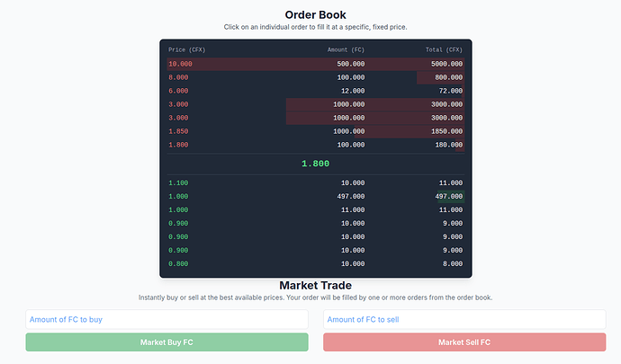Fill the buy order priced at 1.100
Screen dimensions: 621x364
(315, 183)
